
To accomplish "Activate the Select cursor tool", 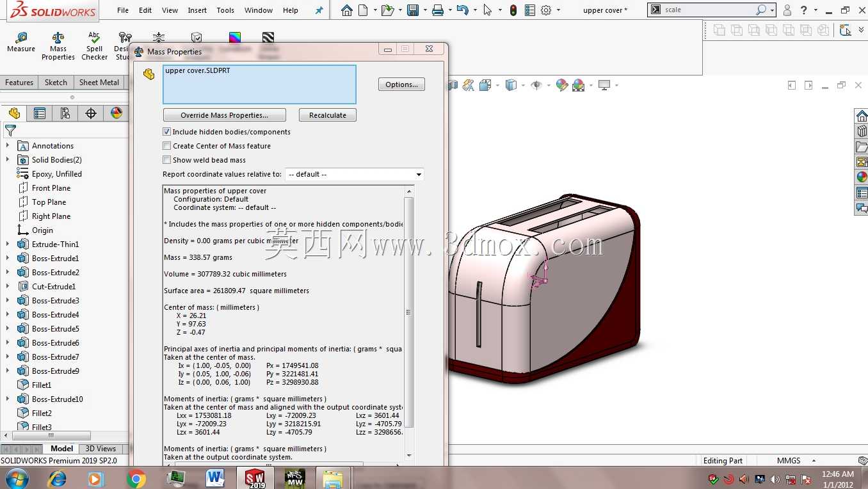I will point(488,10).
